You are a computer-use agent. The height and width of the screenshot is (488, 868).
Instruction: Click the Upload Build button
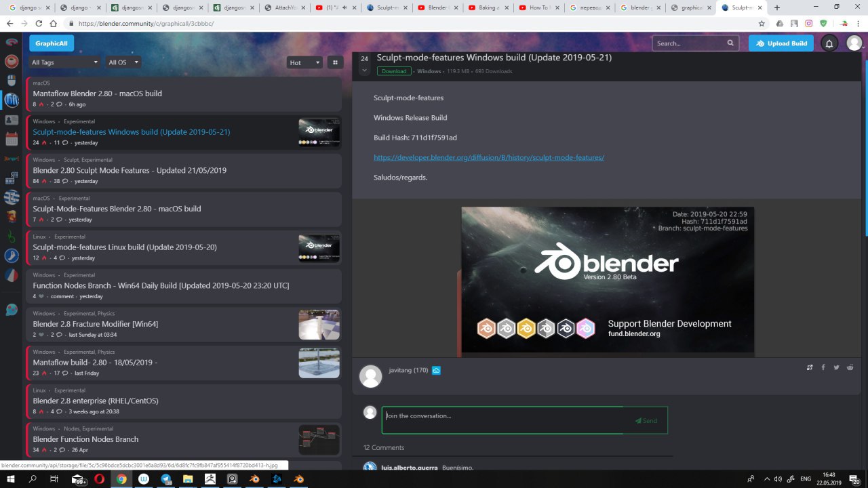pyautogui.click(x=781, y=43)
